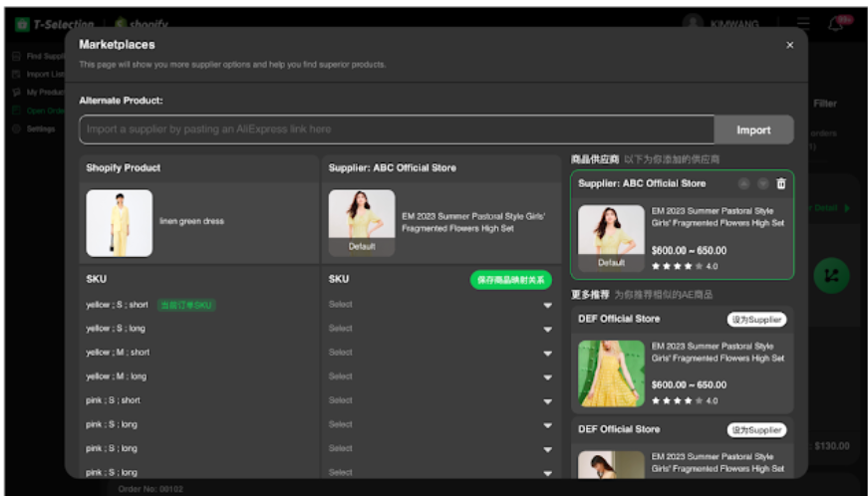This screenshot has width=868, height=496.
Task: Click the KIMWANG user avatar
Action: coord(695,24)
